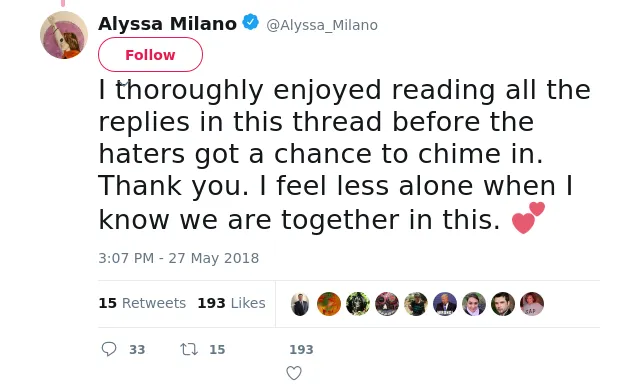
Task: Click the Alyssa Milano display name
Action: point(167,24)
